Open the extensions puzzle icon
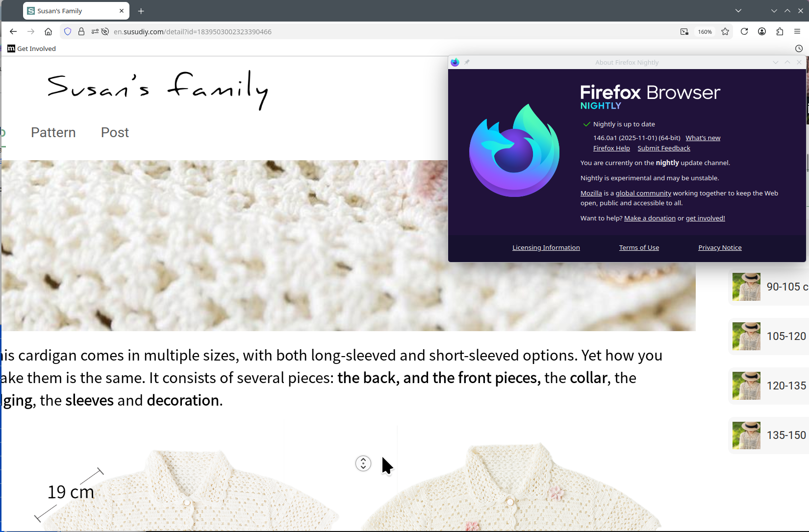This screenshot has width=809, height=532. (780, 32)
